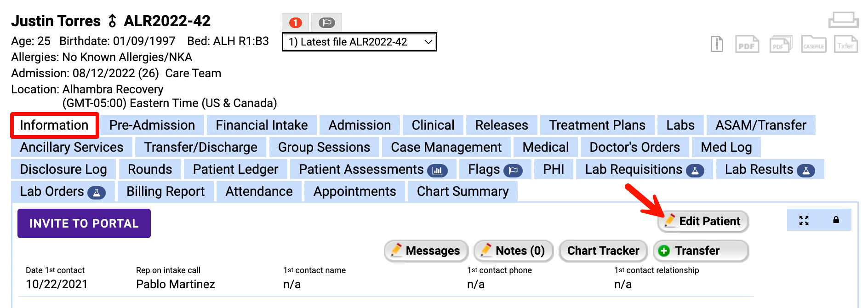Click the multiple PDFs export icon
The height and width of the screenshot is (308, 868).
pyautogui.click(x=781, y=44)
